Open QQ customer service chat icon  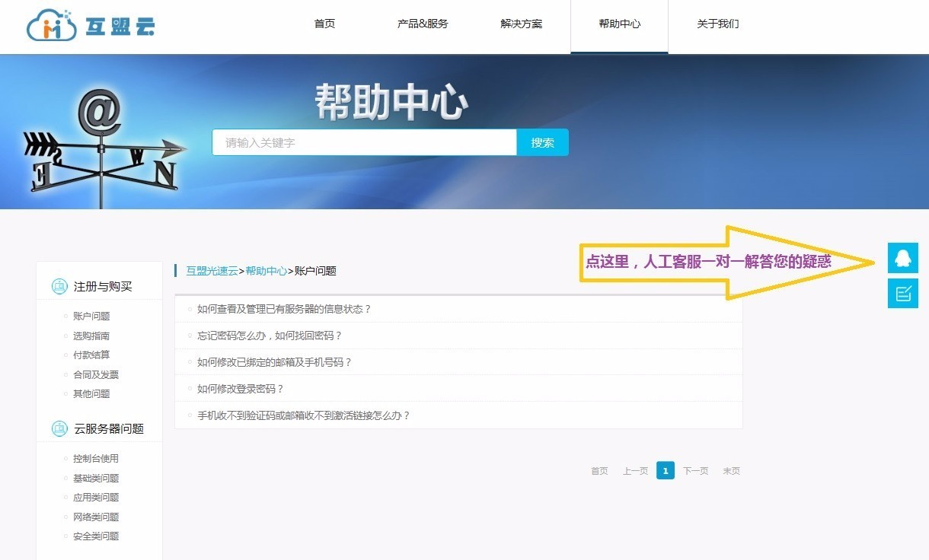tap(902, 258)
